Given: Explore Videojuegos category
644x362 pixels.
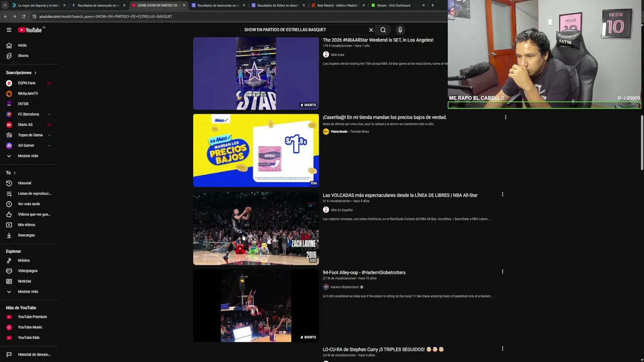Looking at the screenshot, I should pos(29,270).
